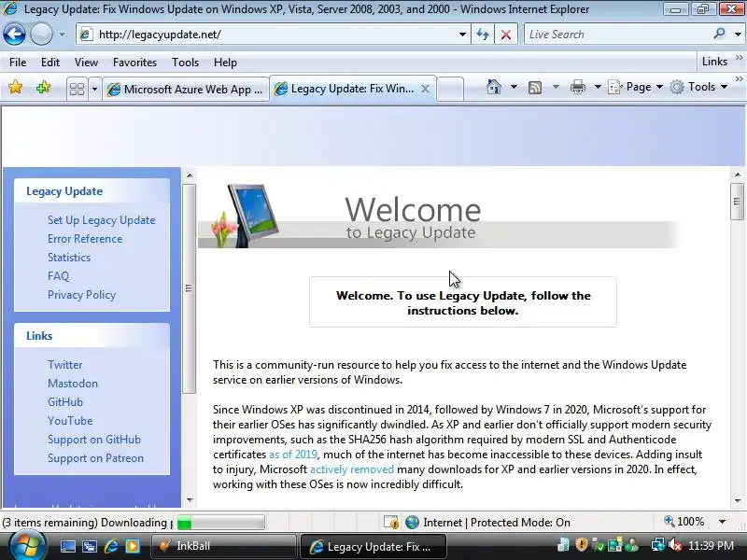
Task: Click the Add to Favorites icon
Action: point(43,87)
